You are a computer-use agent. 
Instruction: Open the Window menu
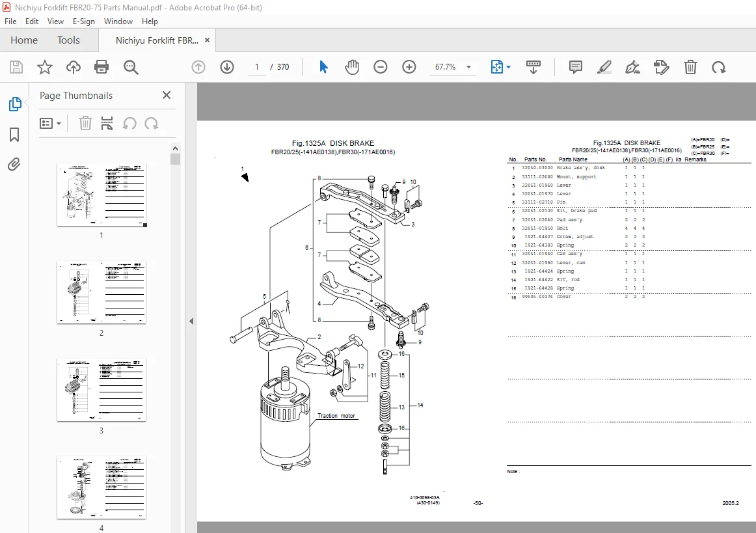118,21
